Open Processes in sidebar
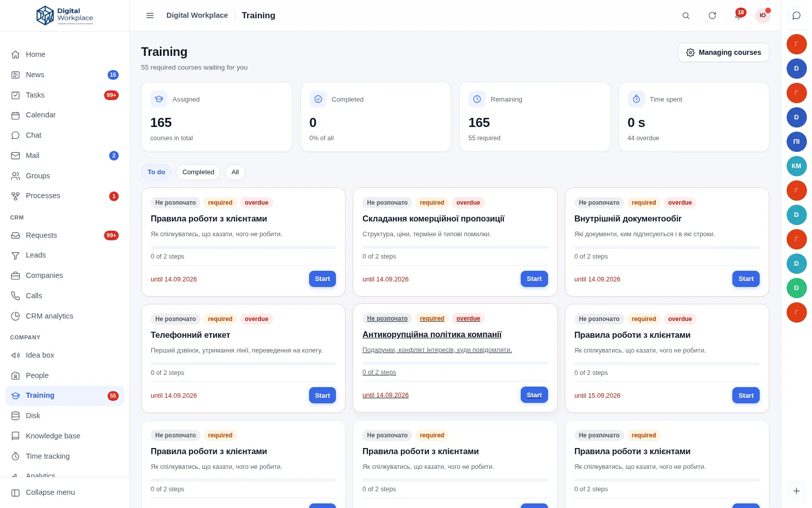The height and width of the screenshot is (508, 812). [x=64, y=196]
